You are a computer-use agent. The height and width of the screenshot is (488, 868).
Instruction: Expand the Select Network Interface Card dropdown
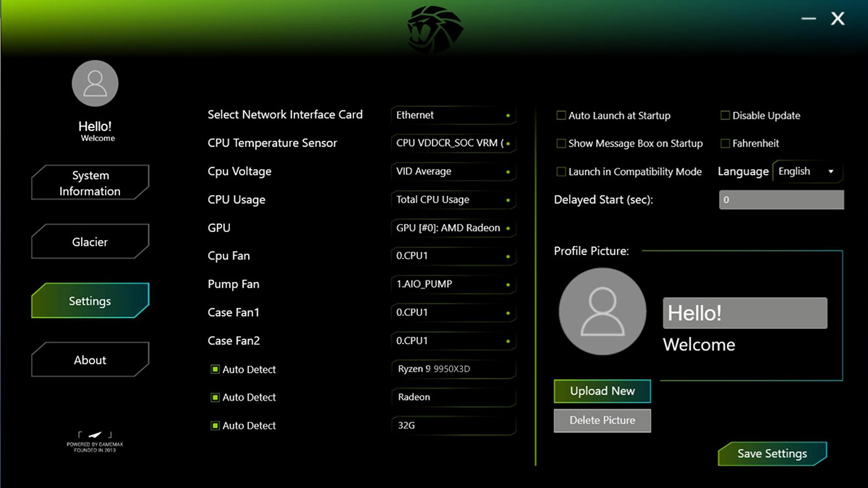point(453,115)
